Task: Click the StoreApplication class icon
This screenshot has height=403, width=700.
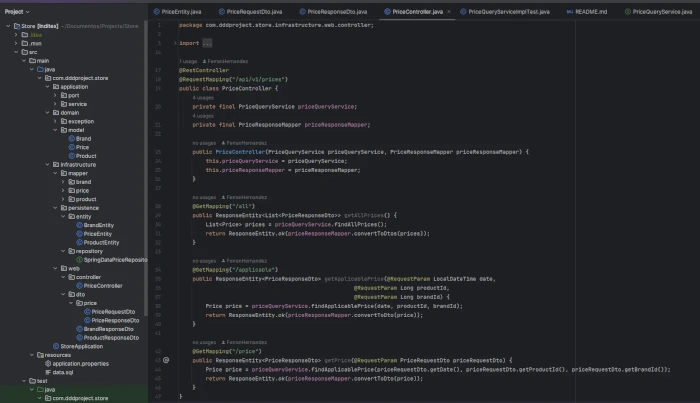Action: click(x=56, y=346)
